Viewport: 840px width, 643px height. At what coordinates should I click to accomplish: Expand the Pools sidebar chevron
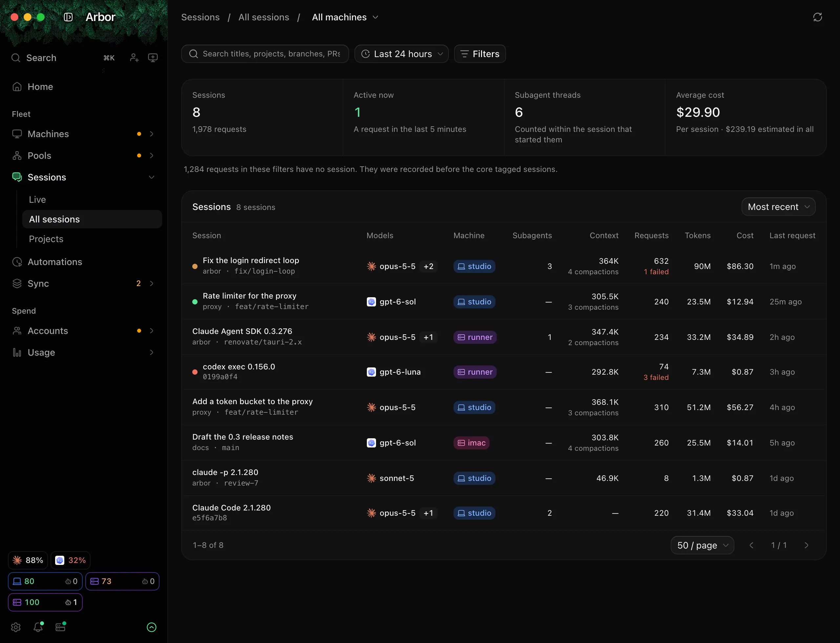tap(152, 156)
